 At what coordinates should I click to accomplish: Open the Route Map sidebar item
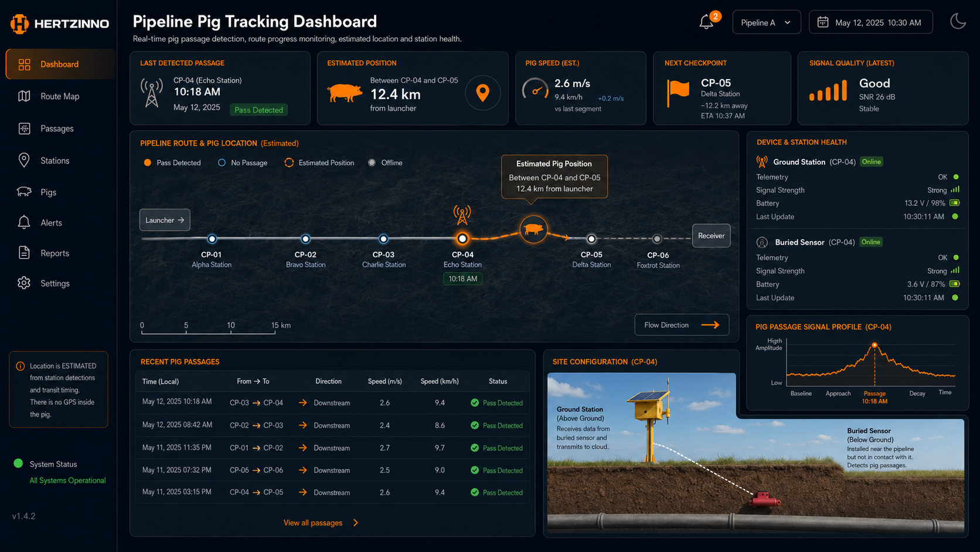click(61, 96)
